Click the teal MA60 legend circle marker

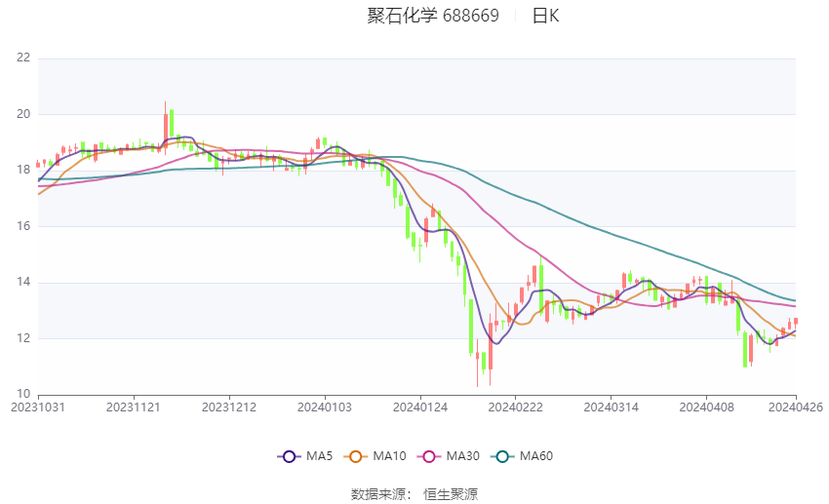click(x=502, y=456)
